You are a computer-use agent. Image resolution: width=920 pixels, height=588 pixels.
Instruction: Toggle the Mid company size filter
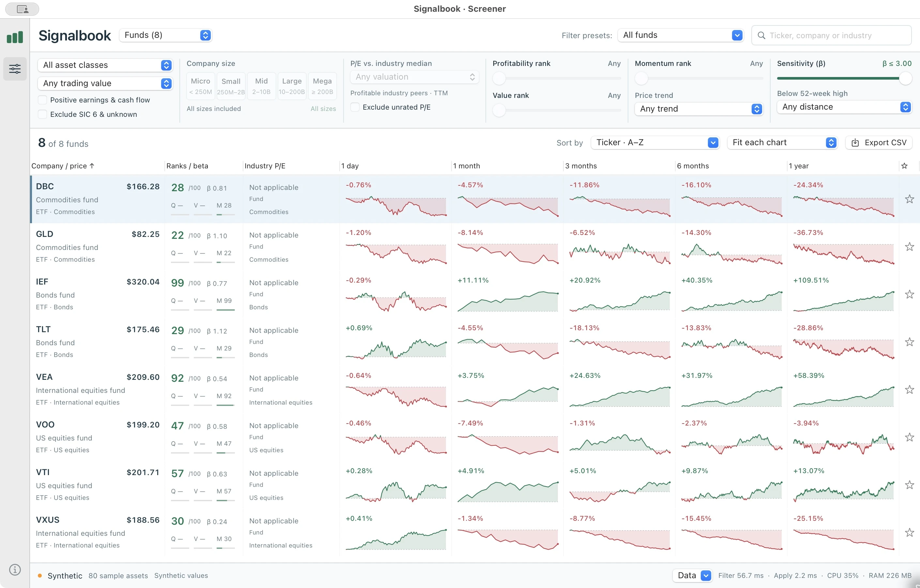261,86
